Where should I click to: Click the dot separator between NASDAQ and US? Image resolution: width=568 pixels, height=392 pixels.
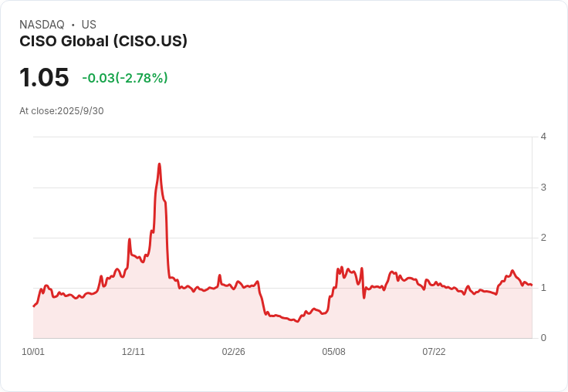click(x=73, y=25)
